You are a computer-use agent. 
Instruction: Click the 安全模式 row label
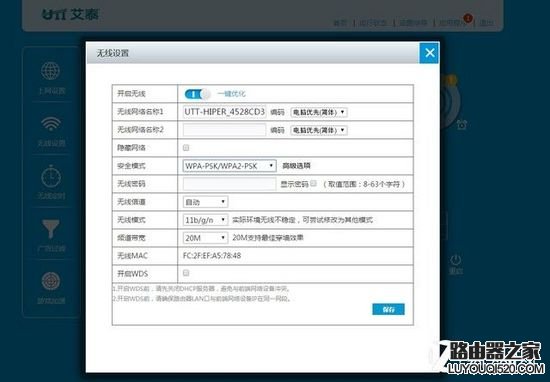(x=131, y=166)
